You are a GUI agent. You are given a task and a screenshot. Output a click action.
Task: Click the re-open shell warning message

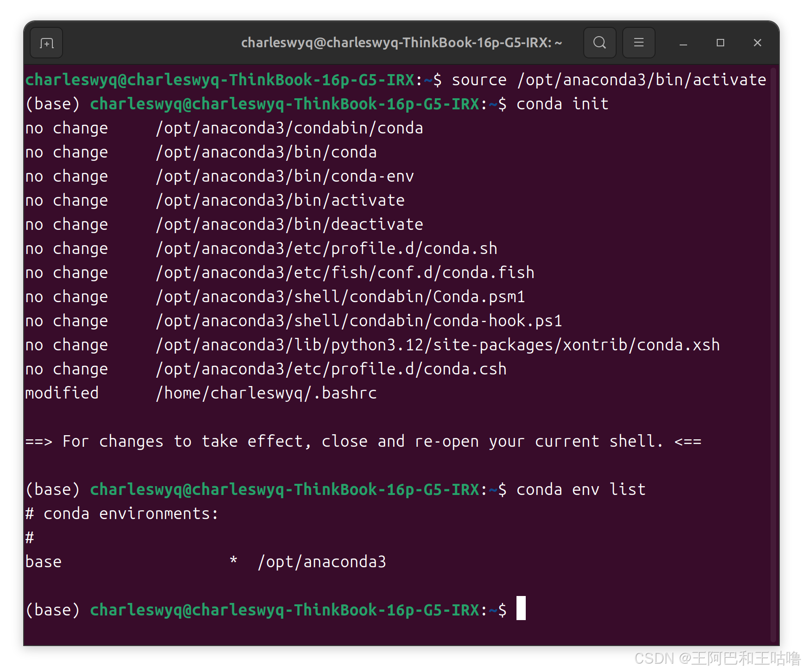coord(363,441)
